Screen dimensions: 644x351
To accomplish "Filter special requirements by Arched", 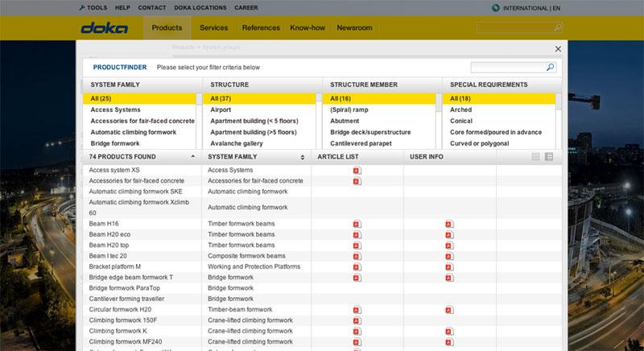I will 460,109.
